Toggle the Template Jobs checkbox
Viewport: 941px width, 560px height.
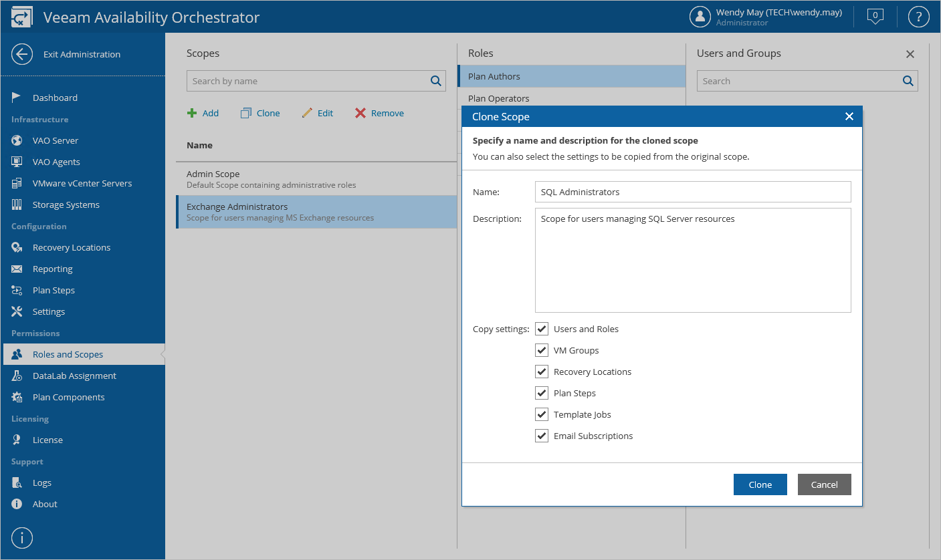pos(542,414)
